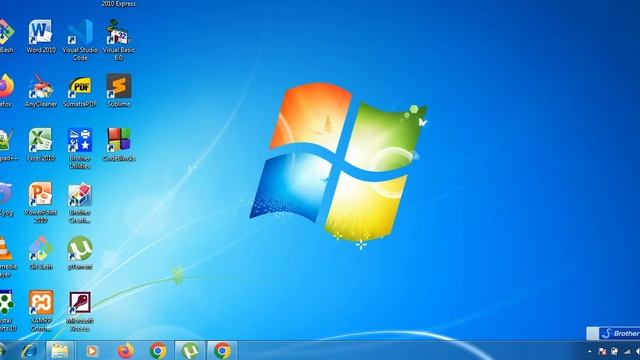Click the pinned Chrome icon next to Firefox
Image resolution: width=640 pixels, height=360 pixels.
pos(158,351)
